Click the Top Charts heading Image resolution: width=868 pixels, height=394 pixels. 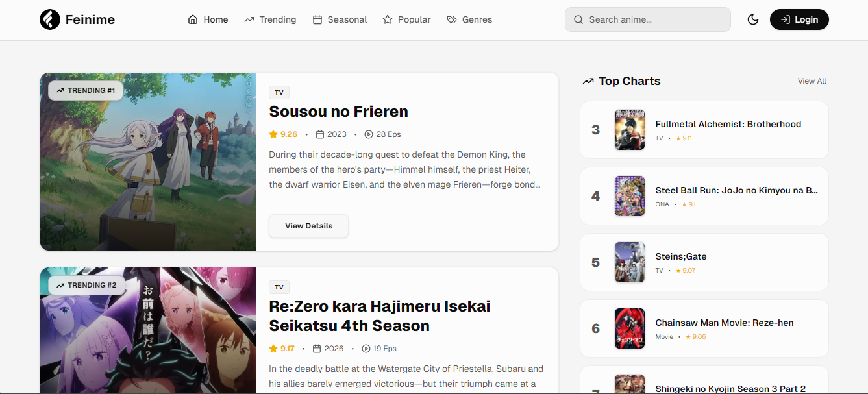[x=629, y=81]
